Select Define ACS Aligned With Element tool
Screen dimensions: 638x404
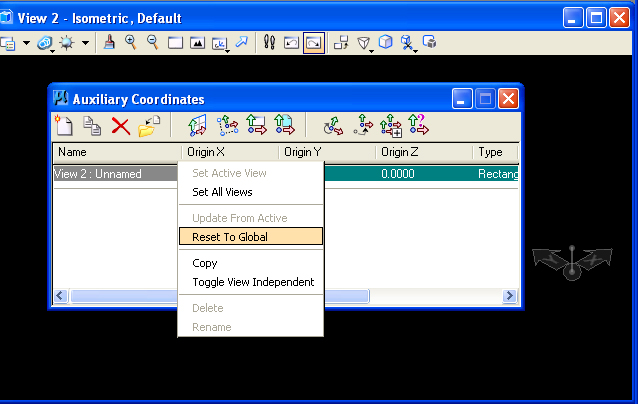(x=284, y=124)
